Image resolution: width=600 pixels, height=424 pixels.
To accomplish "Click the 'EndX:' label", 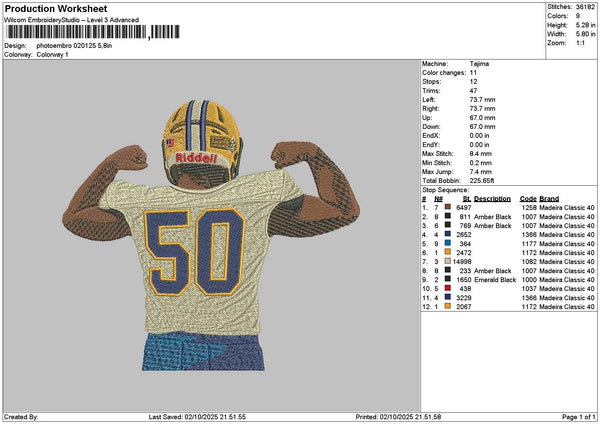I will (431, 135).
